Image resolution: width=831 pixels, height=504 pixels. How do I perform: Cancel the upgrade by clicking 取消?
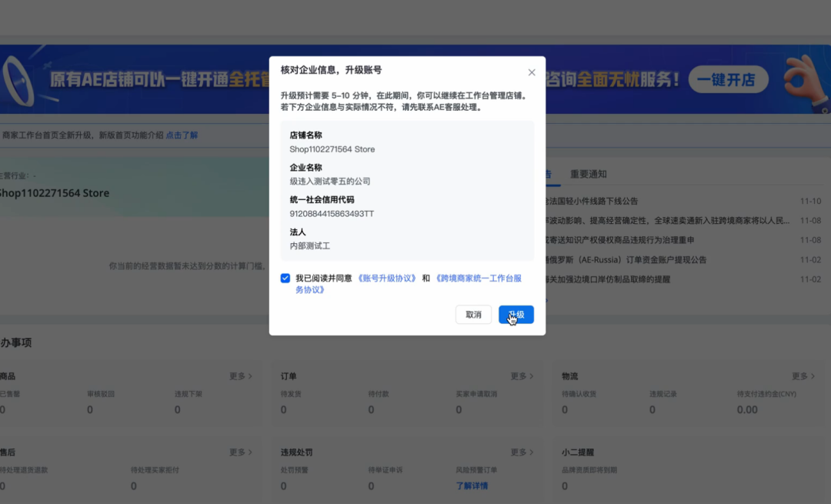tap(473, 315)
